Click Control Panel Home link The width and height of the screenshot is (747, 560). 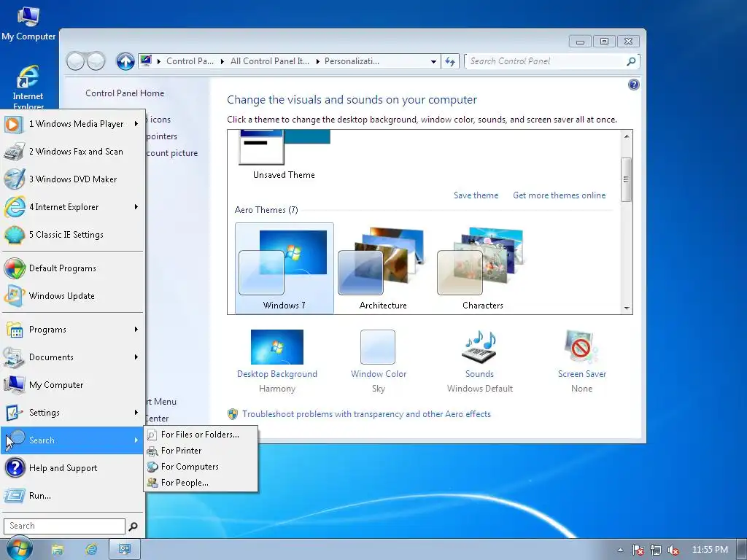125,93
